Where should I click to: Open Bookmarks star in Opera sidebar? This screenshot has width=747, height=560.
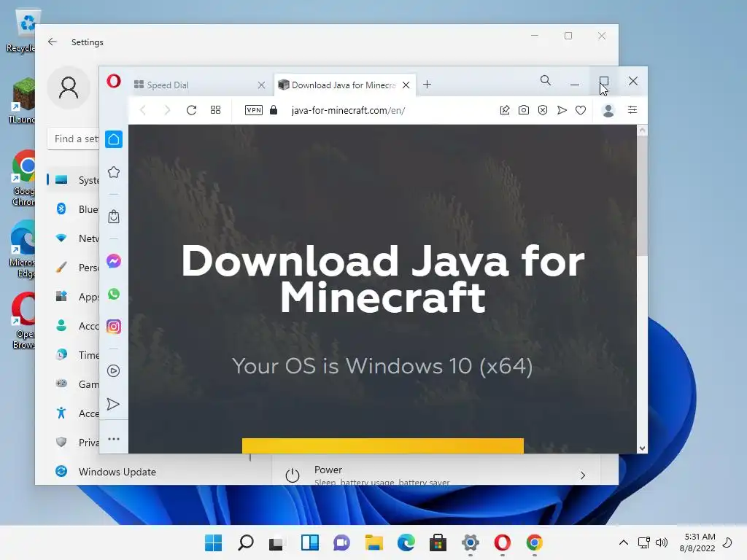[113, 172]
